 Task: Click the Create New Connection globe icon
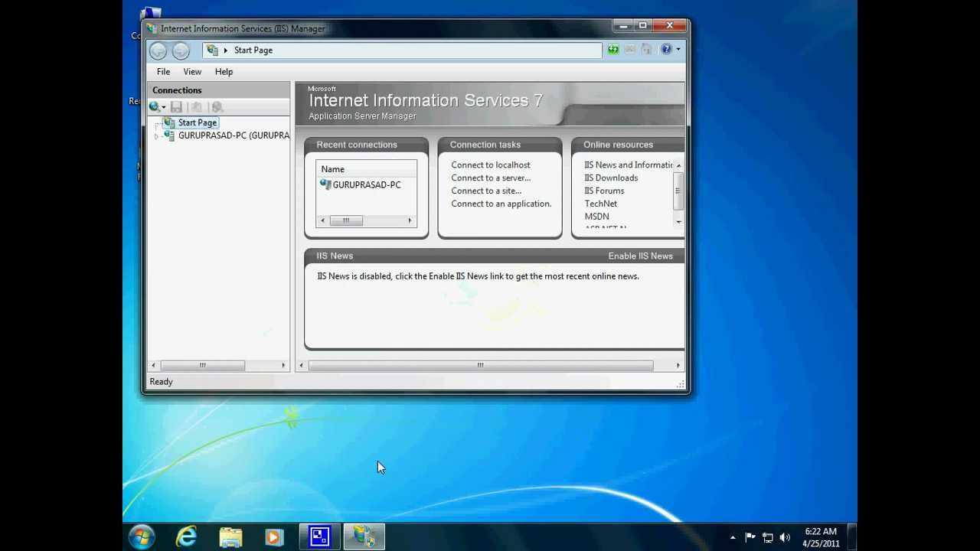coord(154,107)
